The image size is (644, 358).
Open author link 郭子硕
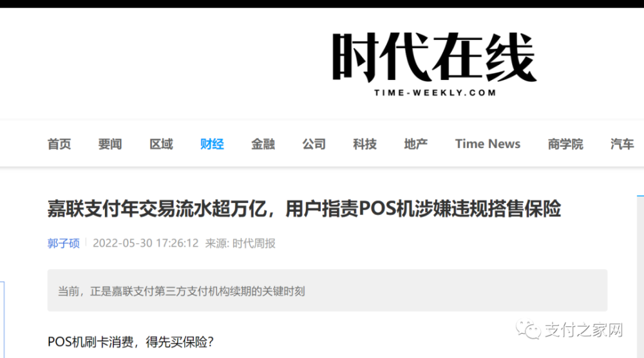63,243
